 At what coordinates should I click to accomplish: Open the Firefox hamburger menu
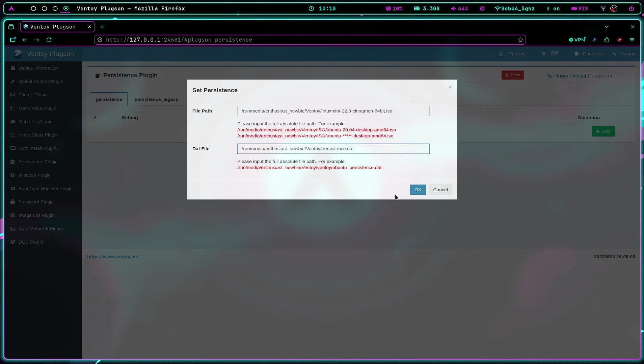632,40
